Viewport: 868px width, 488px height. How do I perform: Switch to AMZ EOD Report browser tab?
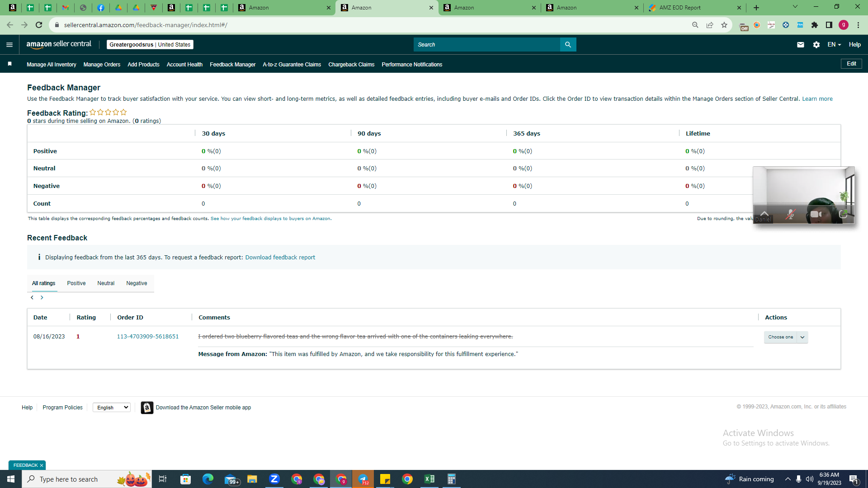[694, 8]
